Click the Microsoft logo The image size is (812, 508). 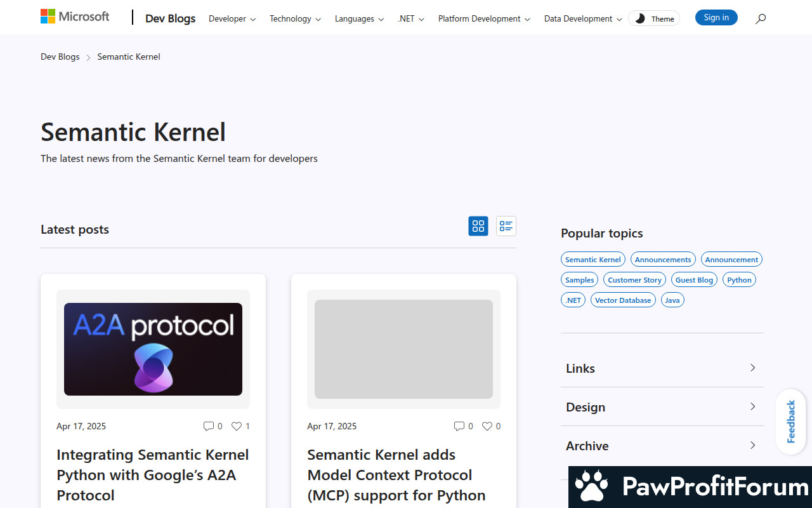(75, 17)
